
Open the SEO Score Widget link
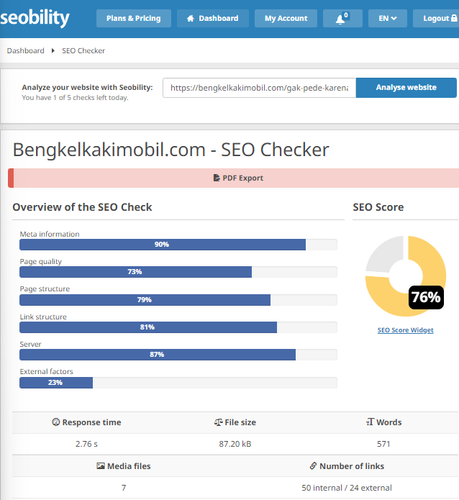pos(405,330)
